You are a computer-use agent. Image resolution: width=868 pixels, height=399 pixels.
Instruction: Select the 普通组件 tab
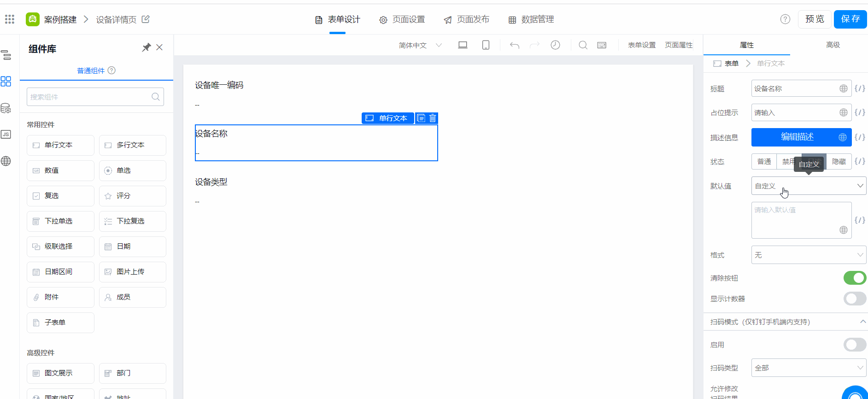point(91,70)
